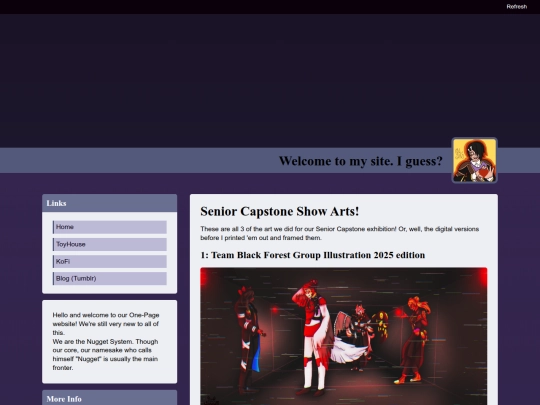Open the ToyHouse link
This screenshot has width=540, height=405.
click(x=110, y=245)
